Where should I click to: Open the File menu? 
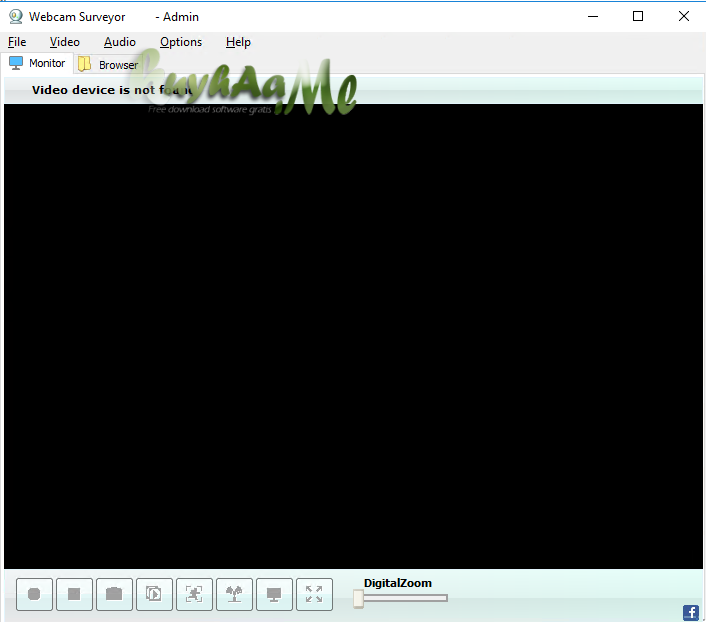(17, 42)
